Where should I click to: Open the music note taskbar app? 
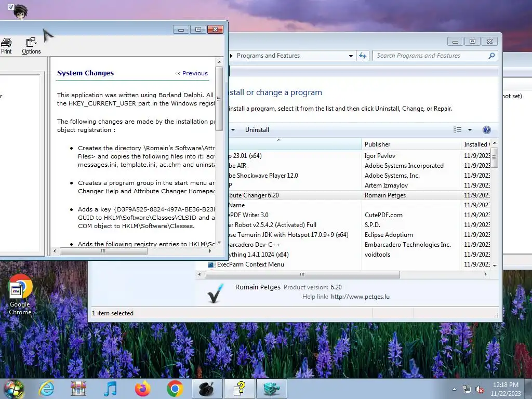[x=110, y=389]
